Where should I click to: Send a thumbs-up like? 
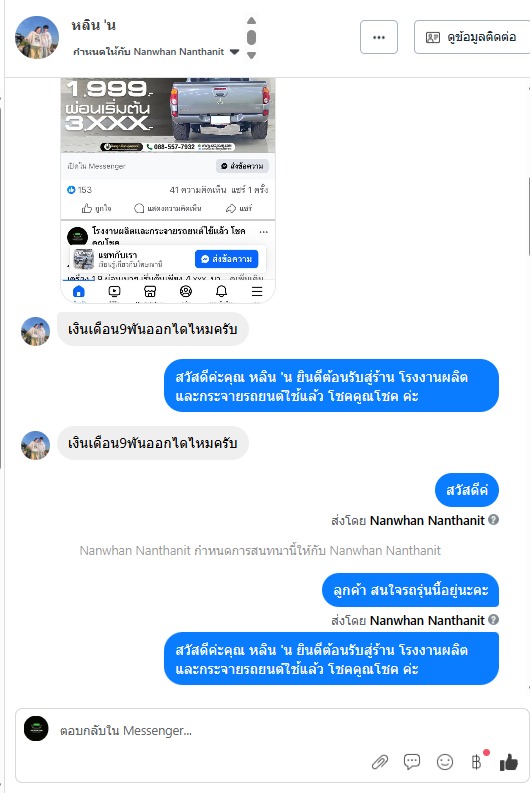509,762
